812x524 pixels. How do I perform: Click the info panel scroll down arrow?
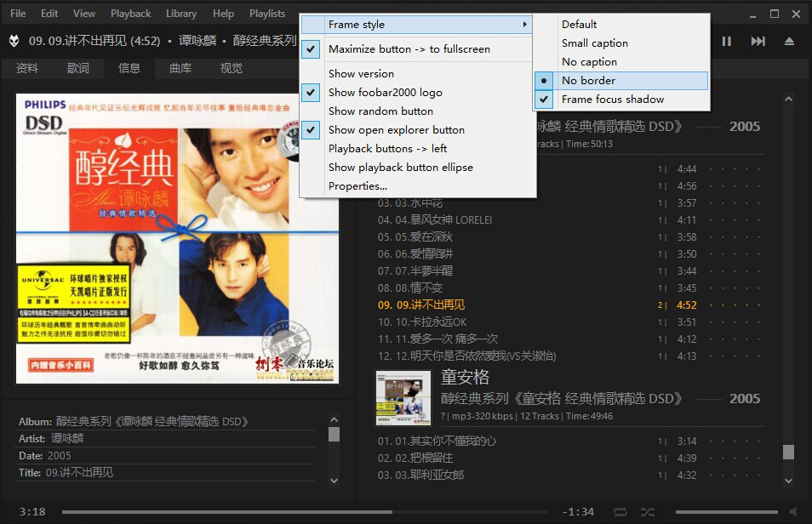334,481
